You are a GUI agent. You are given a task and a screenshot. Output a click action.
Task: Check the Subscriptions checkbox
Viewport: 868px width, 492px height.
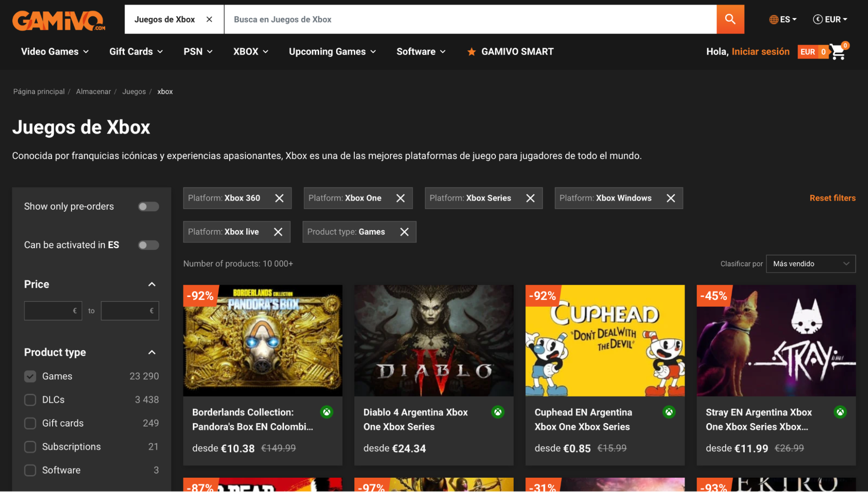click(x=30, y=446)
